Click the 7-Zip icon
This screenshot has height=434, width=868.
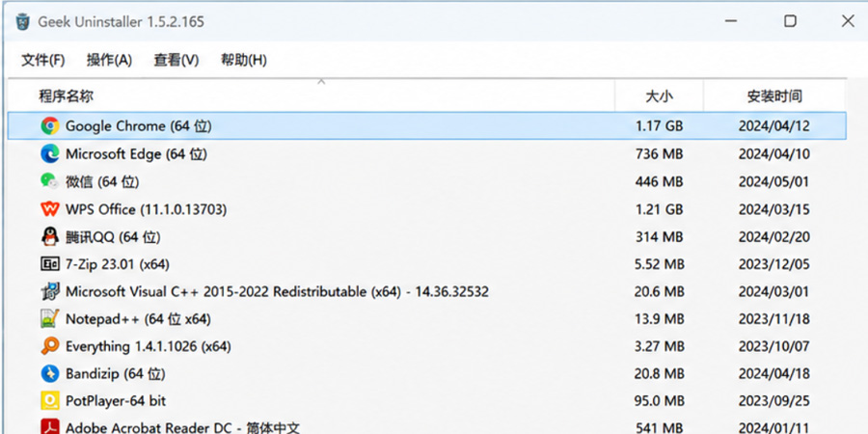click(x=50, y=264)
